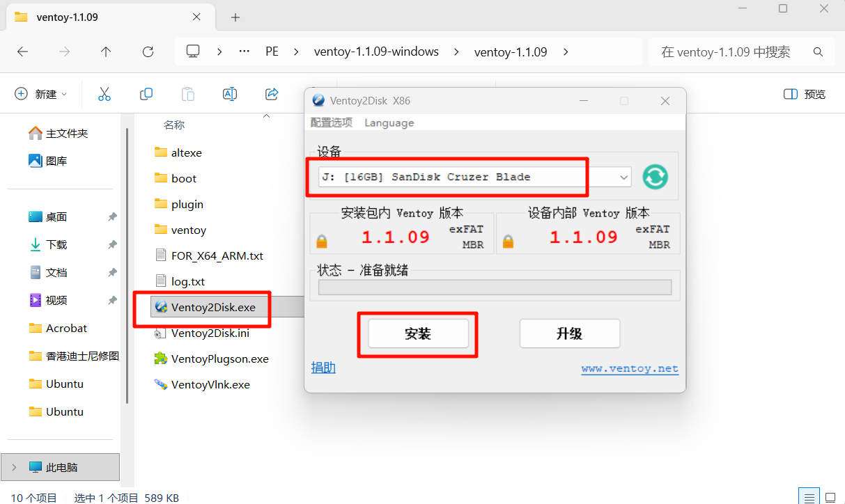Image resolution: width=845 pixels, height=504 pixels.
Task: Click the Cut scissors icon
Action: (104, 94)
